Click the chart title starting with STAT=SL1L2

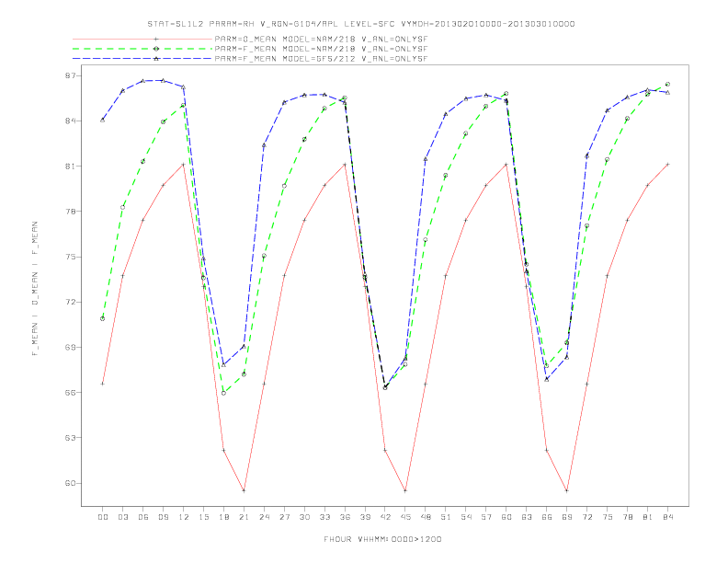click(x=361, y=24)
